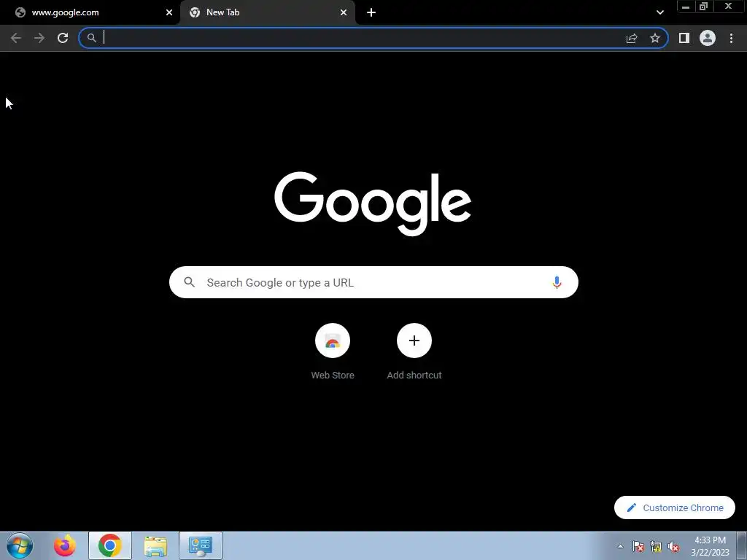Select the New Tab tab

point(268,12)
